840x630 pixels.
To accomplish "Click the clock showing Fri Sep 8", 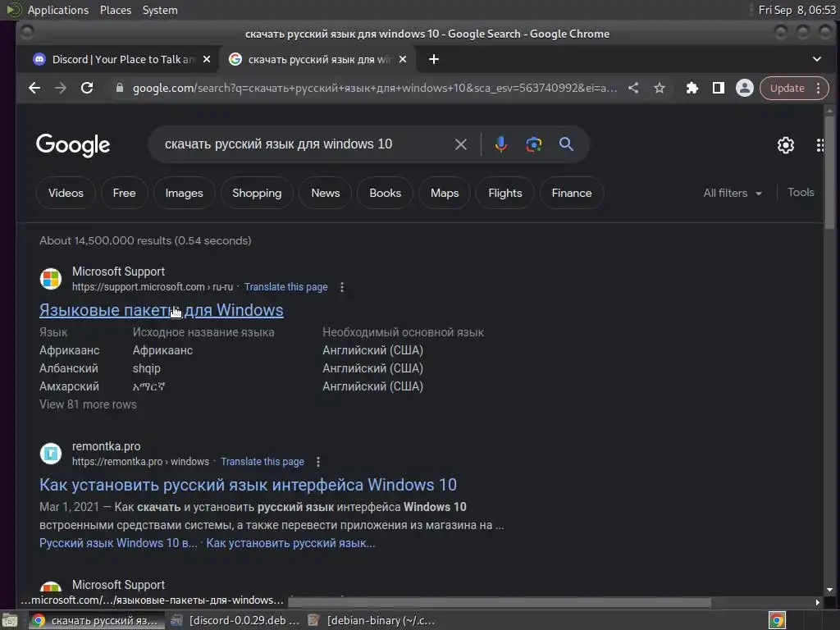I will coord(797,10).
